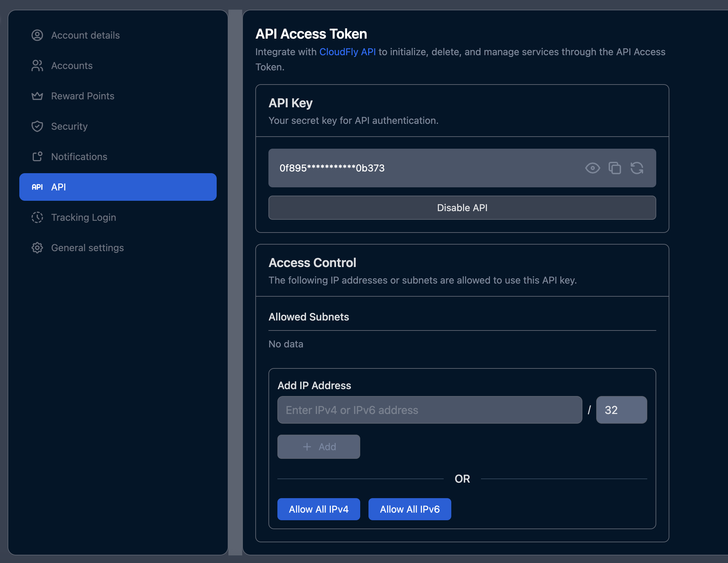Click the Tracking Login clock icon
This screenshot has width=728, height=563.
coord(37,217)
